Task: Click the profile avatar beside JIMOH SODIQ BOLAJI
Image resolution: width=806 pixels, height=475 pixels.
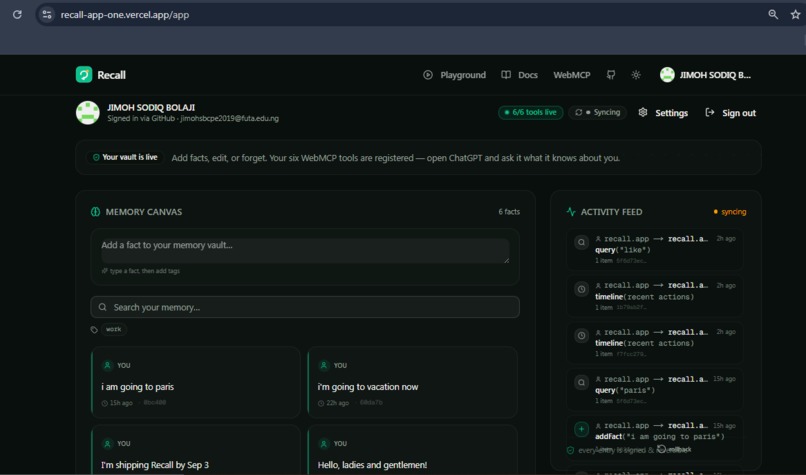Action: click(x=88, y=113)
